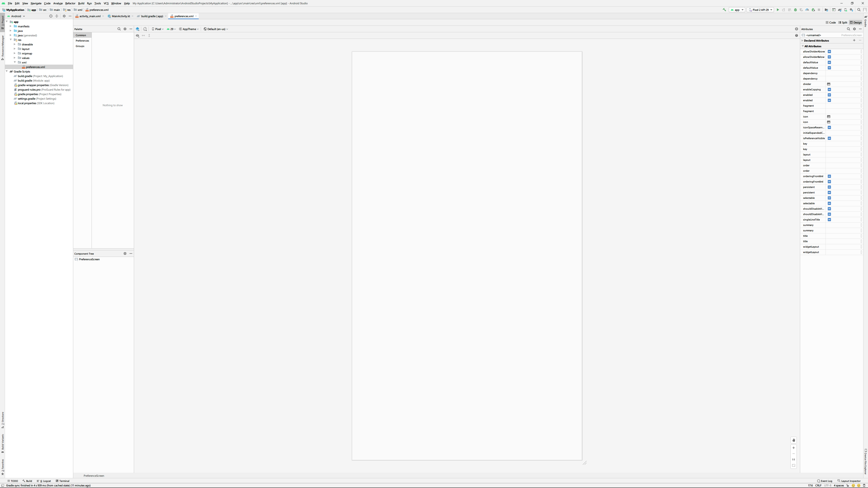Screen dimensions: 868x488
Task: Click the Make Project hammer icon
Action: point(724,10)
